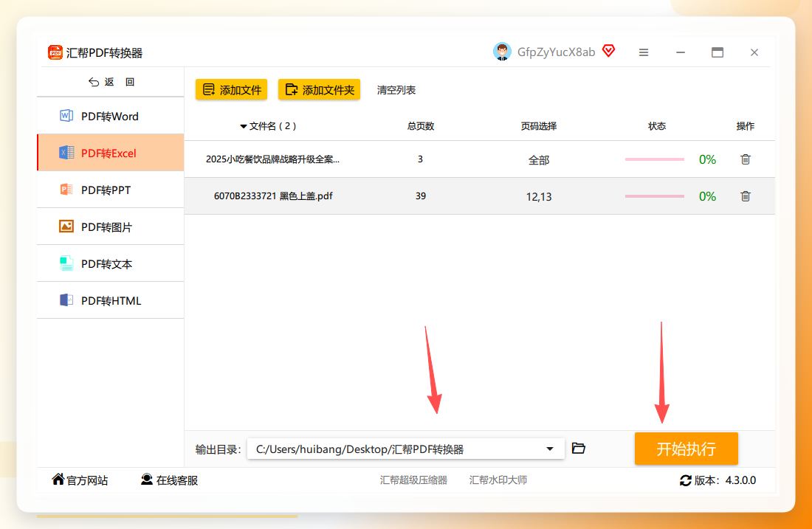
Task: Click 全部 page selection for first file
Action: point(539,160)
